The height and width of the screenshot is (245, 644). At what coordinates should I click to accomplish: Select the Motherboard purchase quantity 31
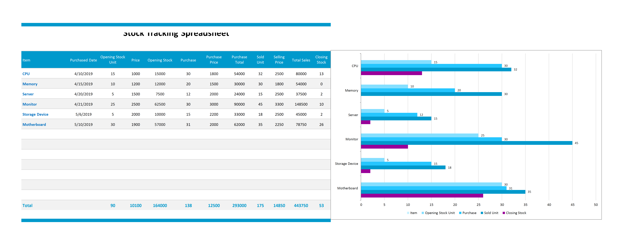188,125
